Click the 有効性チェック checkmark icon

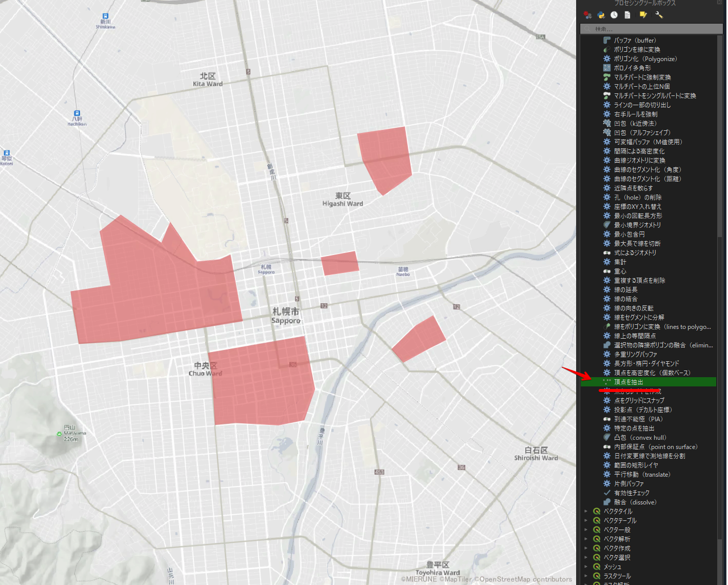tap(607, 493)
